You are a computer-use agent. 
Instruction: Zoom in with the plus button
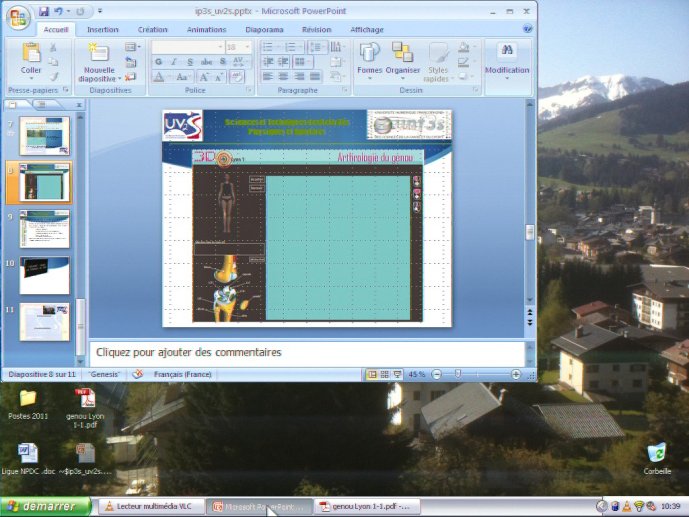(516, 374)
